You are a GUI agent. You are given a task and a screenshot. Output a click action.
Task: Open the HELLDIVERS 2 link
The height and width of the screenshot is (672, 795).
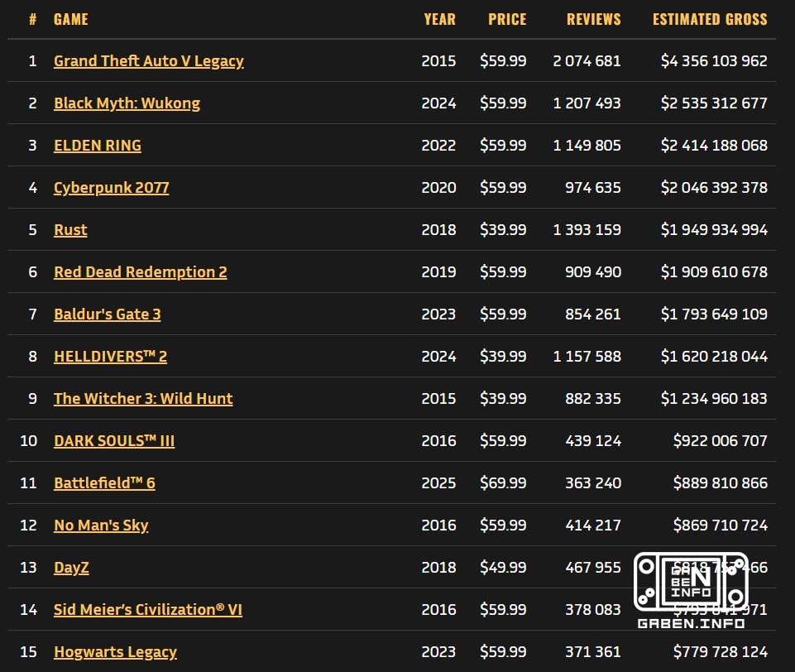pyautogui.click(x=110, y=357)
